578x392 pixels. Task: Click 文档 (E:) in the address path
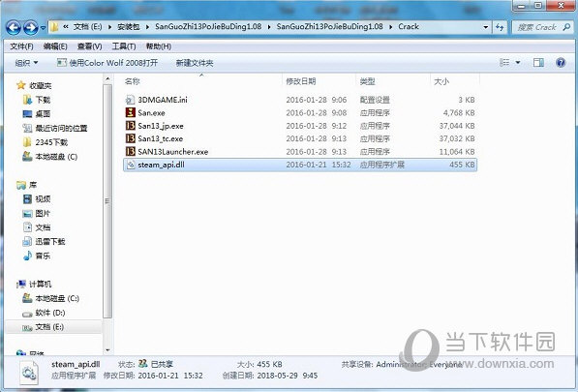point(88,27)
